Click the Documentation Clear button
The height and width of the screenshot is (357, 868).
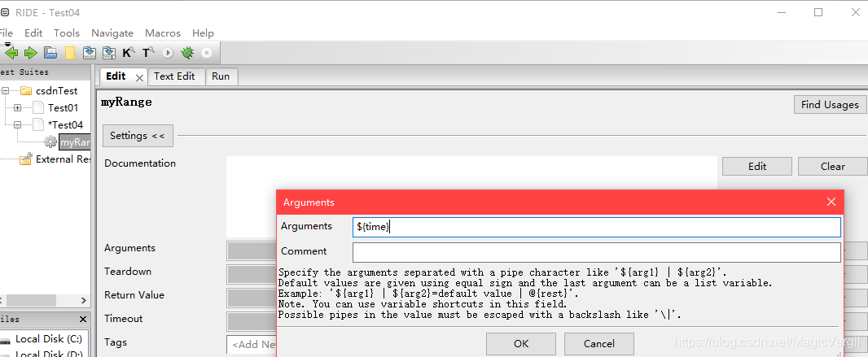pos(832,167)
